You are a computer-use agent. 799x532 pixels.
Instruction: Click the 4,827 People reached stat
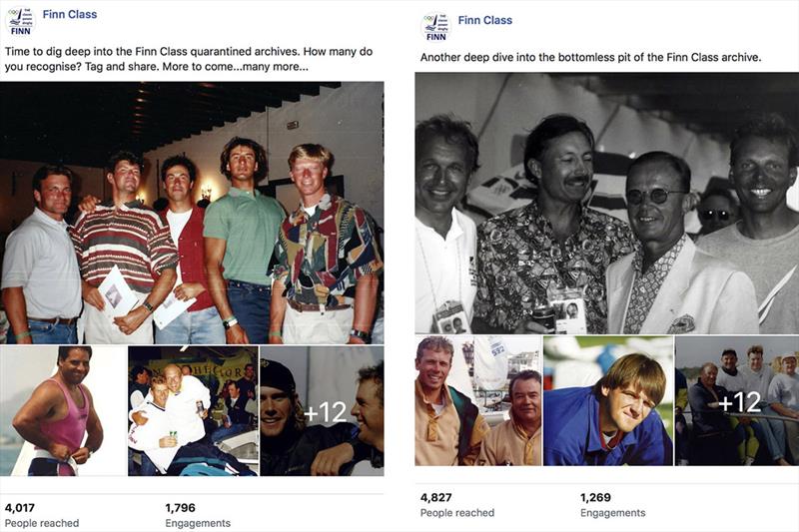[456, 504]
